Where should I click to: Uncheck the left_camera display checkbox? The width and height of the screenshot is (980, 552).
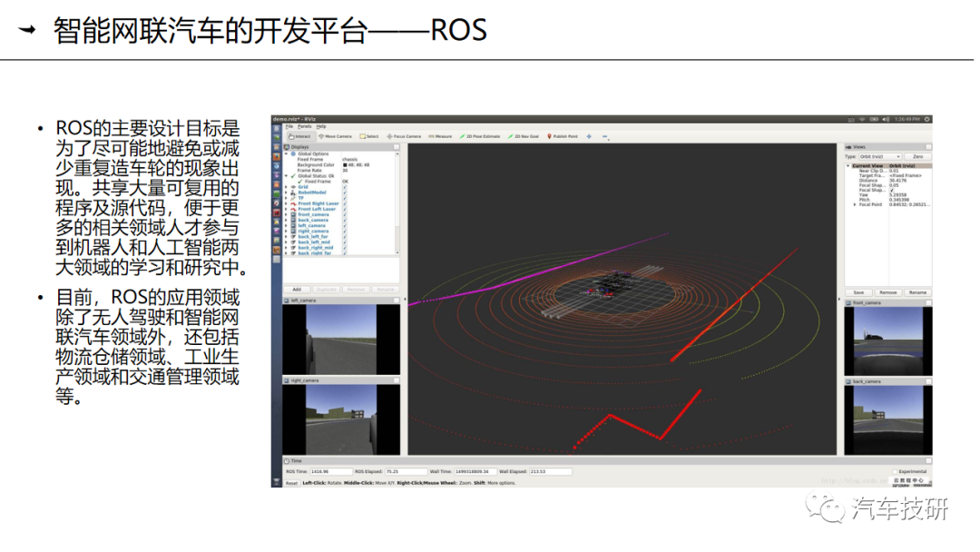pos(345,226)
